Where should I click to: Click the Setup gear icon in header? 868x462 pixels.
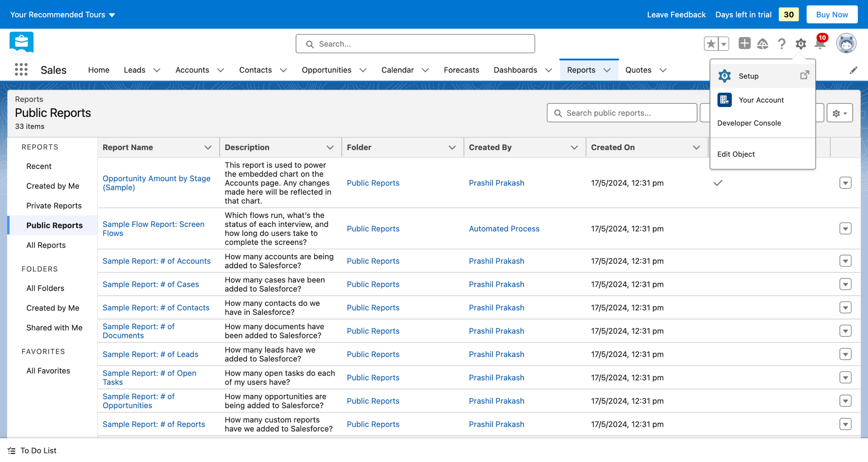click(x=801, y=44)
